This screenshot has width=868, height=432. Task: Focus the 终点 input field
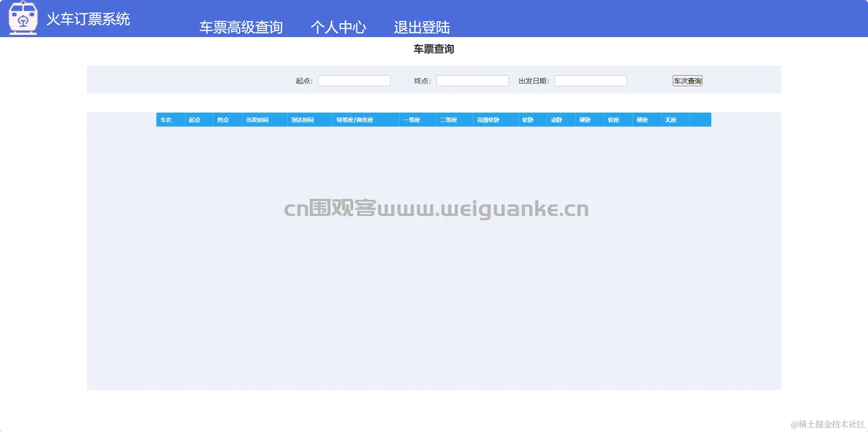[472, 81]
